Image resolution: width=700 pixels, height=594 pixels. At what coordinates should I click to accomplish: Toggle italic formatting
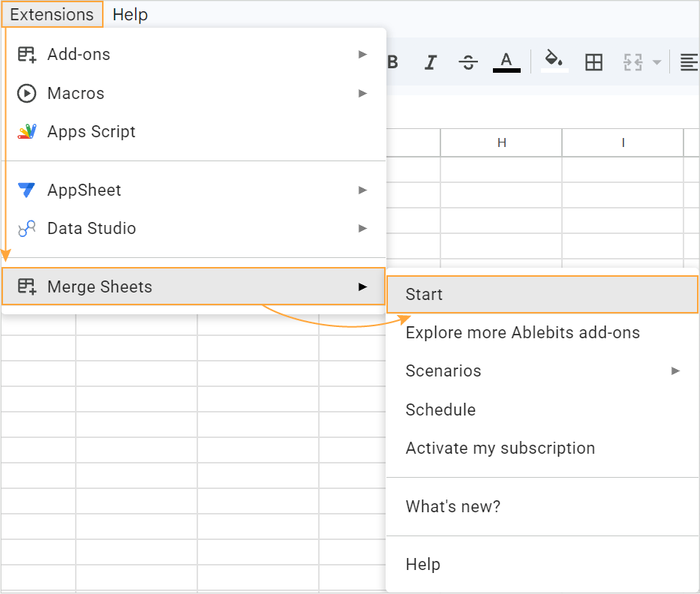(431, 62)
